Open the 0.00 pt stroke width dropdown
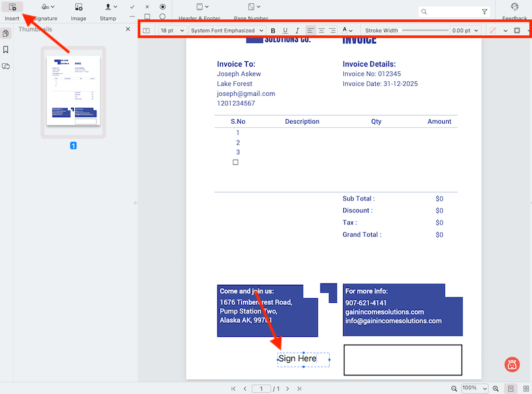Screen dimensions: 532x394 pos(465,31)
